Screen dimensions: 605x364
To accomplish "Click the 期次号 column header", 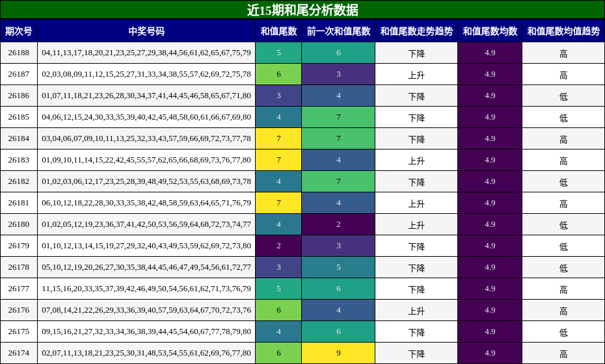I will pyautogui.click(x=18, y=31).
